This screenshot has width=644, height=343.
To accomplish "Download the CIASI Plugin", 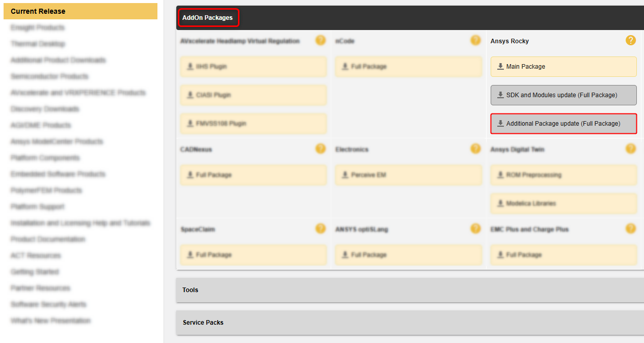I will pos(253,95).
